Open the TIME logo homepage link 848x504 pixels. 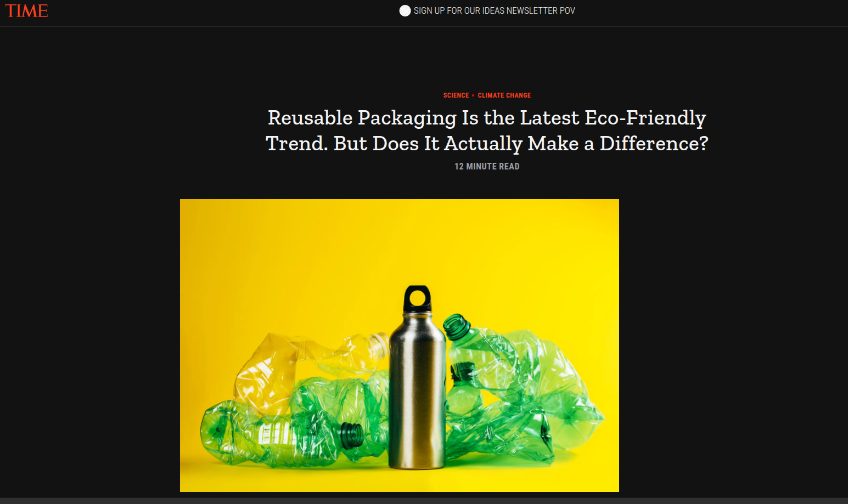pyautogui.click(x=26, y=11)
